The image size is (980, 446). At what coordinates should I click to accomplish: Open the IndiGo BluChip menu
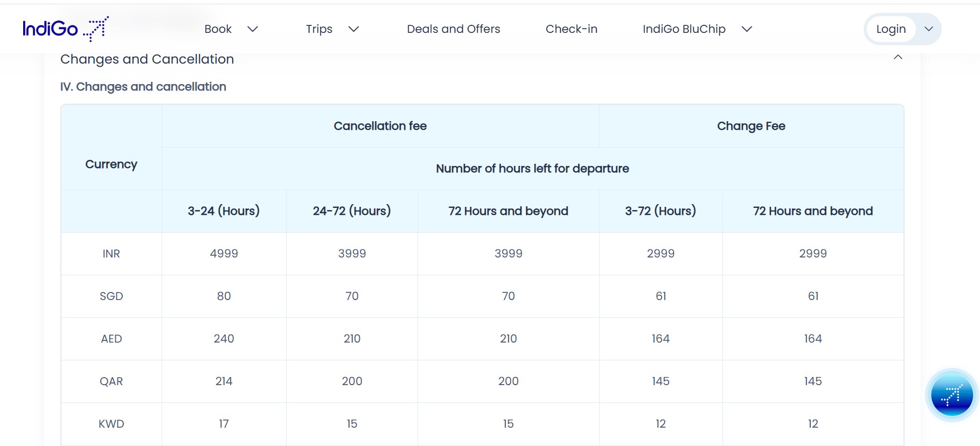coord(684,29)
